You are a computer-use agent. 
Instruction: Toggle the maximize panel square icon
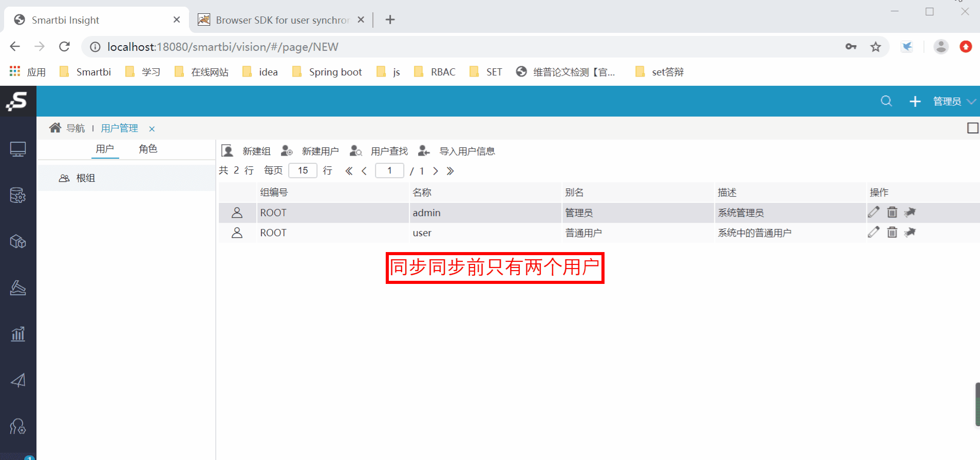click(x=972, y=128)
